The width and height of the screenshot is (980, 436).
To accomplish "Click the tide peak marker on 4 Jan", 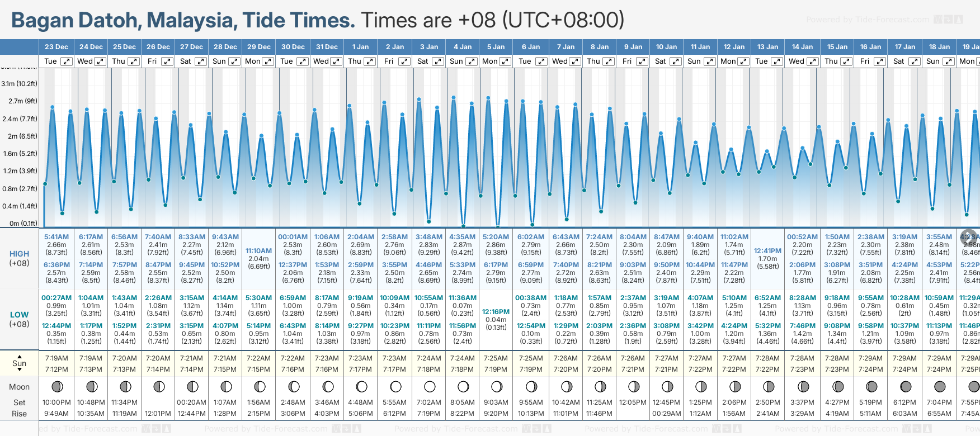I will [454, 97].
